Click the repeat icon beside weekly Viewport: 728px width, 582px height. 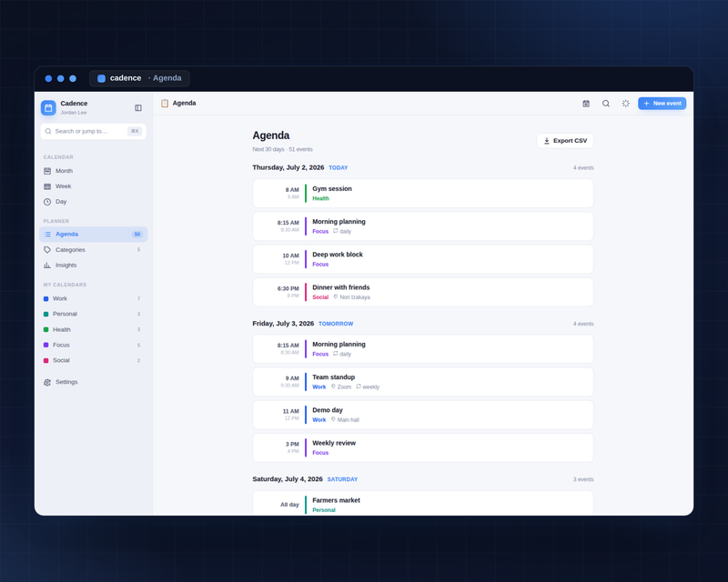pos(359,386)
